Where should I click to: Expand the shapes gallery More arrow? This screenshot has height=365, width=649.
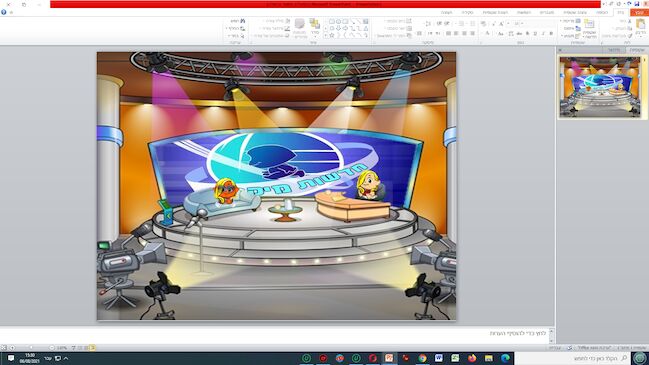click(325, 36)
